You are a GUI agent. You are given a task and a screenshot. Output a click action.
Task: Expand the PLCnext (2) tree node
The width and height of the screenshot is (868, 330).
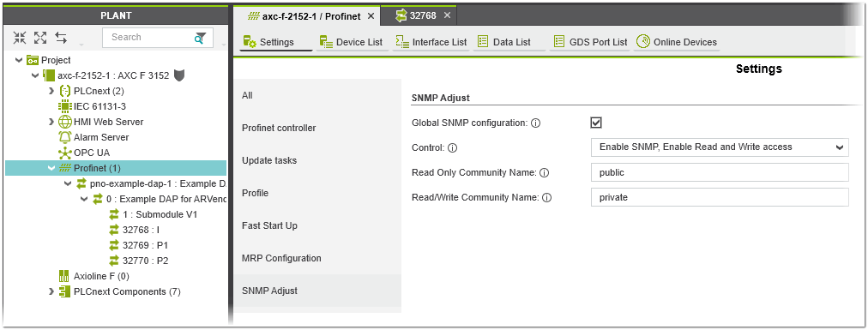(51, 91)
